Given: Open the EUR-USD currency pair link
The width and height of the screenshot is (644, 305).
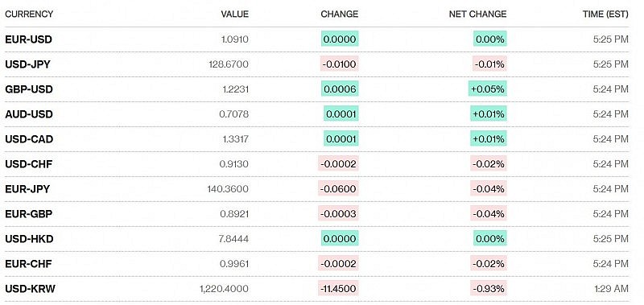Looking at the screenshot, I should (x=28, y=39).
